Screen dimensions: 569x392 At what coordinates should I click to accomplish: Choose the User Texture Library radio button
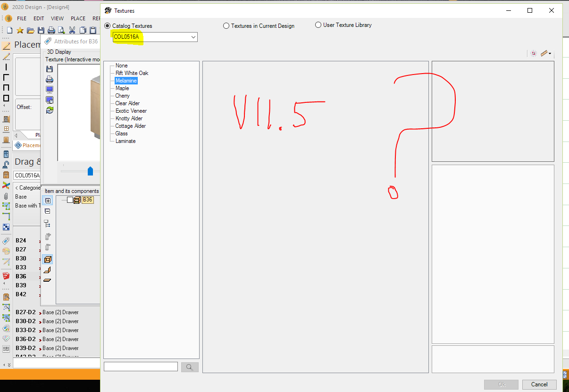click(x=318, y=25)
